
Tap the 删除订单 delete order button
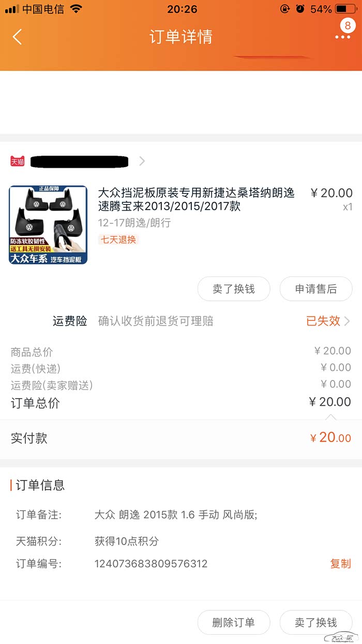(x=234, y=622)
